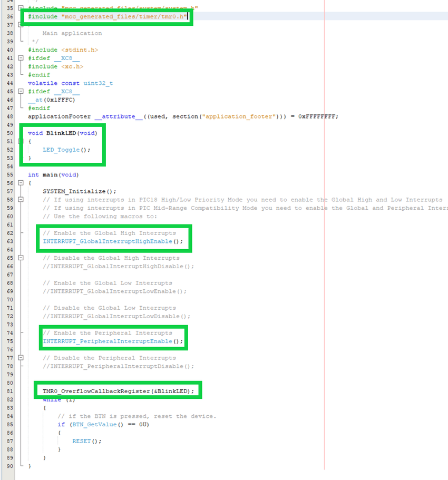Click line number 48 in the gutter
This screenshot has width=448, height=480.
pos(10,116)
